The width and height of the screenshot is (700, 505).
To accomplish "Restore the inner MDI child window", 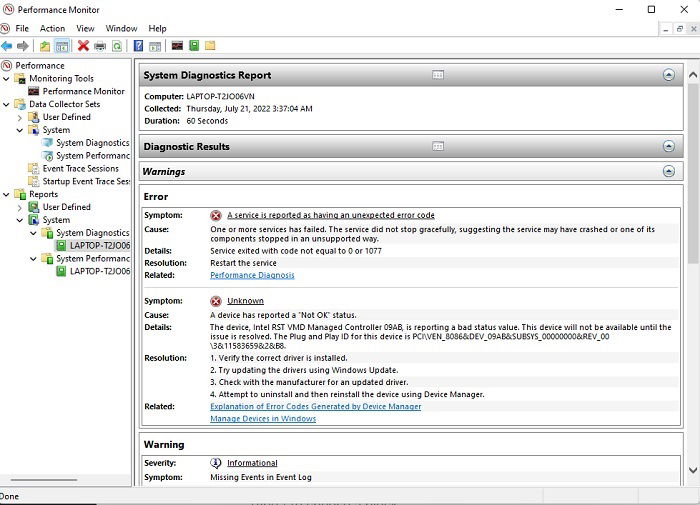I will tap(679, 29).
